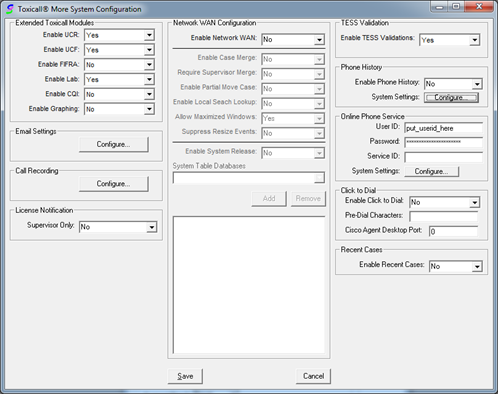Open the Enable Network WAN dropdown

(x=293, y=40)
